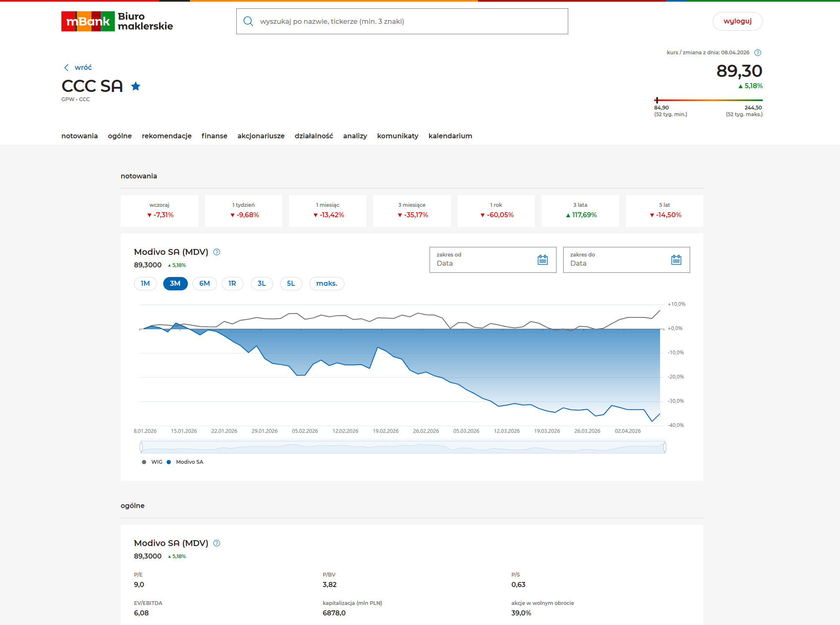Select the 3M chart range
The width and height of the screenshot is (840, 625).
175,284
